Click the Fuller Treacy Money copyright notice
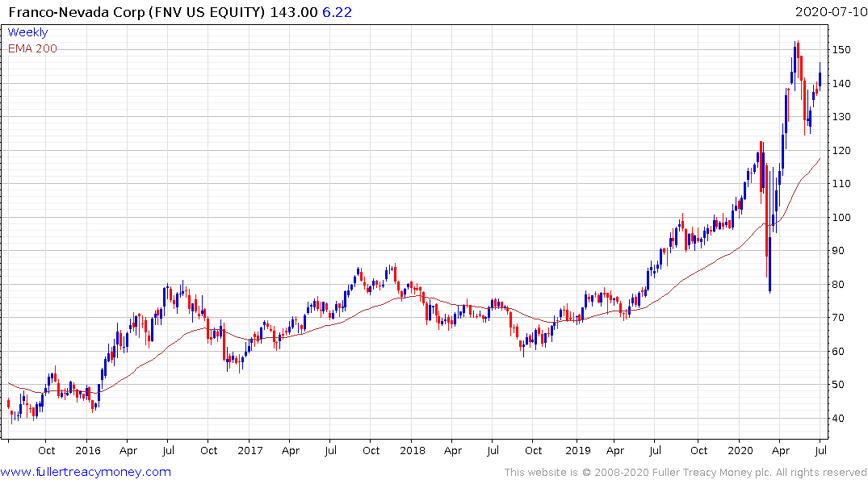 tap(686, 473)
